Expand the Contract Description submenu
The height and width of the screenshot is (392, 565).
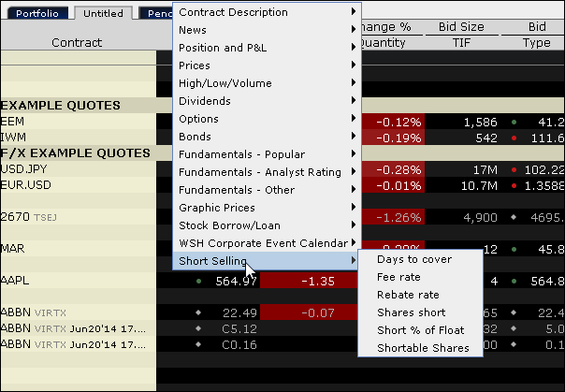233,12
